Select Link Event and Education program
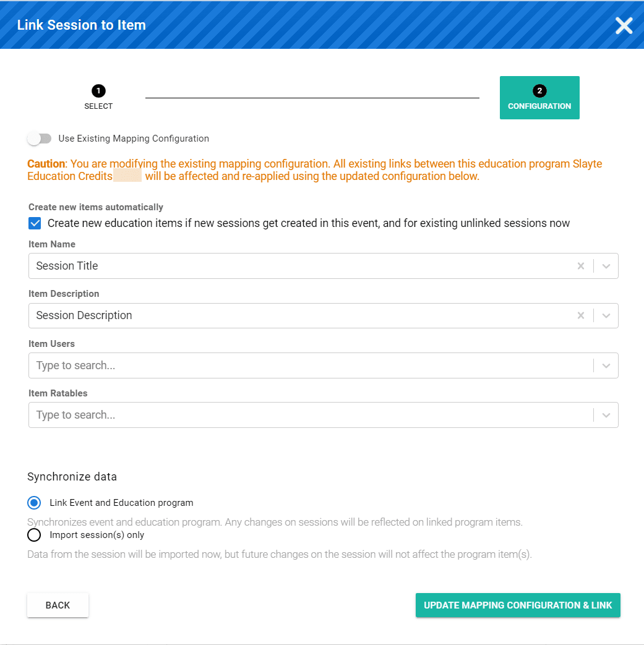 (x=34, y=503)
